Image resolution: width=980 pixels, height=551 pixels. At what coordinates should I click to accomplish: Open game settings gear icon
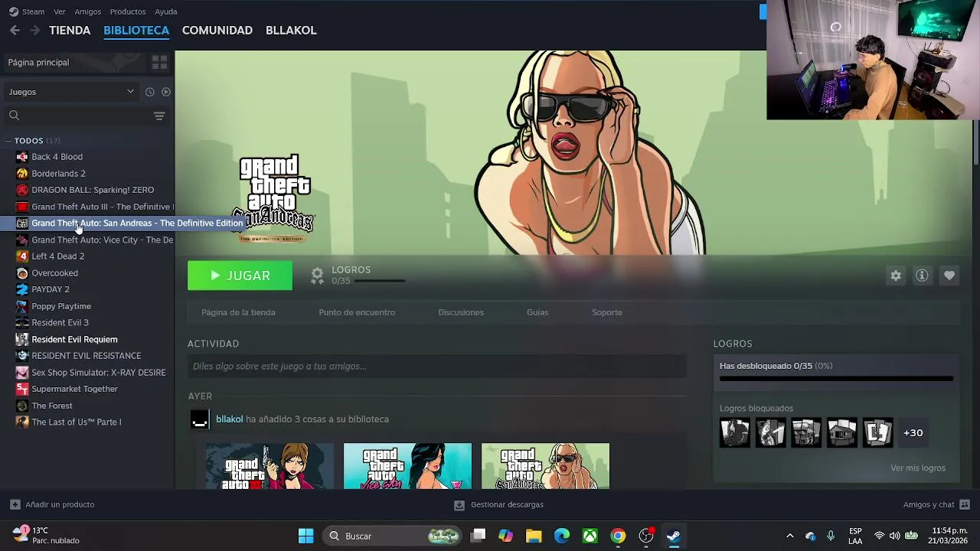[x=896, y=275]
